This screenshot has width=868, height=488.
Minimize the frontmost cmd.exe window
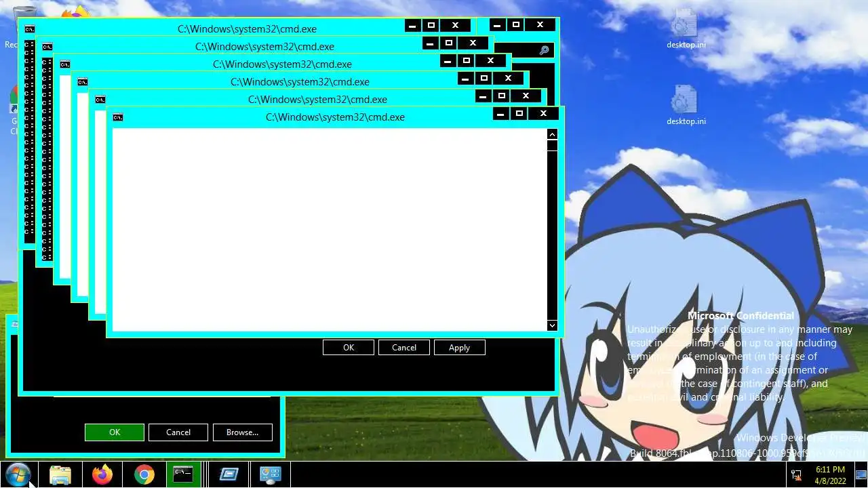500,114
